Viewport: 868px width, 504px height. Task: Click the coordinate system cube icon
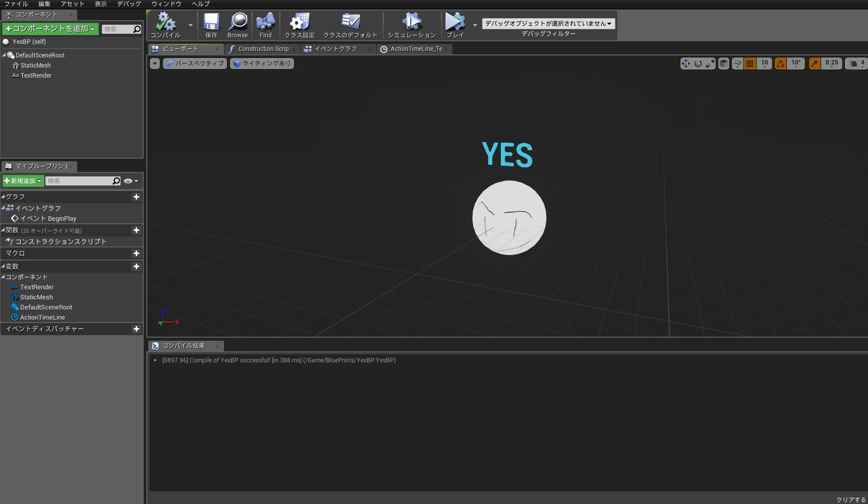click(724, 64)
